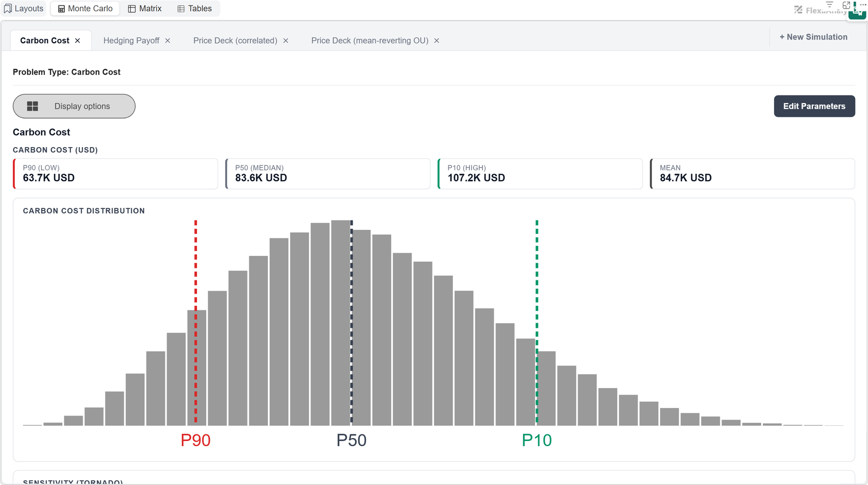Screen dimensions: 868x485
Task: Close the Carbon Cost tab
Action: (78, 41)
